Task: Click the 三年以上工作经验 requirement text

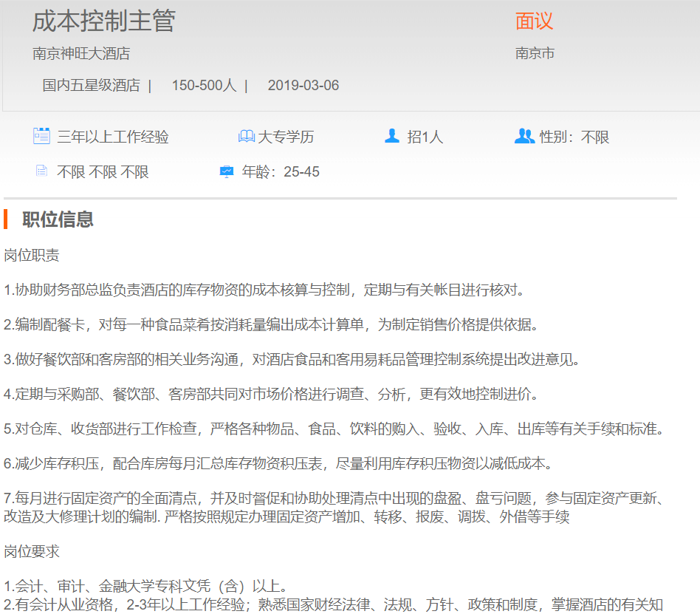Action: pos(113,137)
